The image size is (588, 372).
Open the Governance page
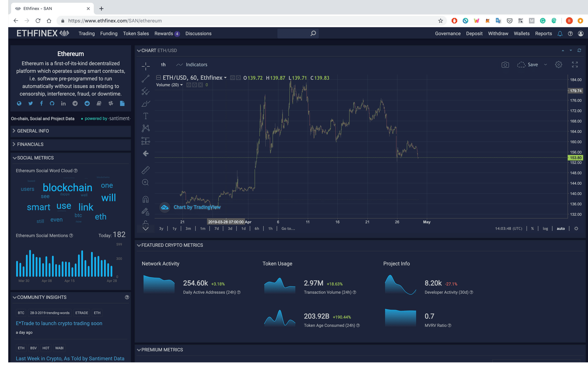(x=448, y=34)
